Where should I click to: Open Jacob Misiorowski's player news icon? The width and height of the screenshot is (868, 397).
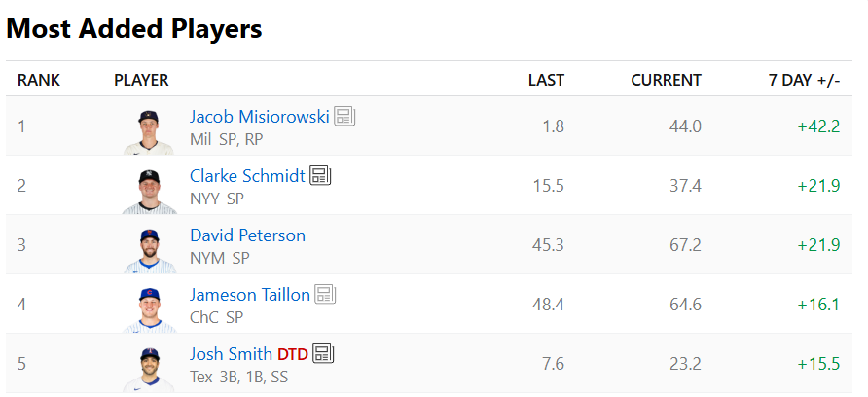tap(344, 117)
